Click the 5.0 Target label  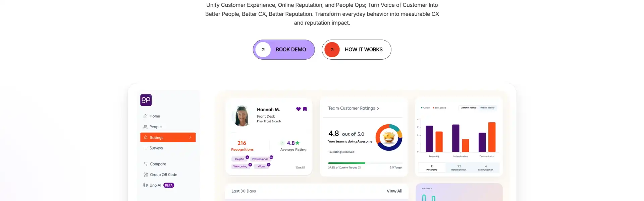tap(396, 167)
